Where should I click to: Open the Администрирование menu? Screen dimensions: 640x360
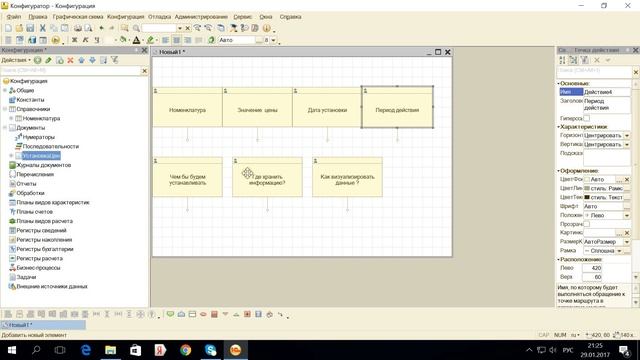click(201, 17)
